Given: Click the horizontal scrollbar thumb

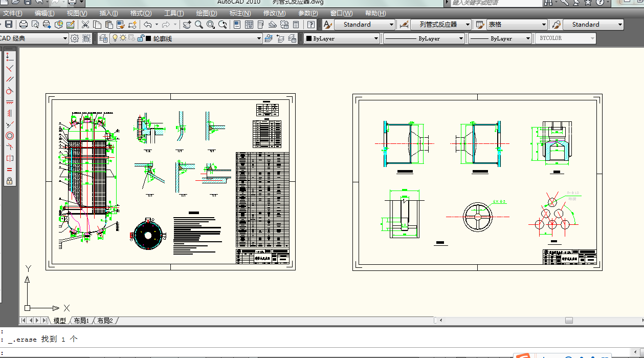Looking at the screenshot, I should 569,321.
